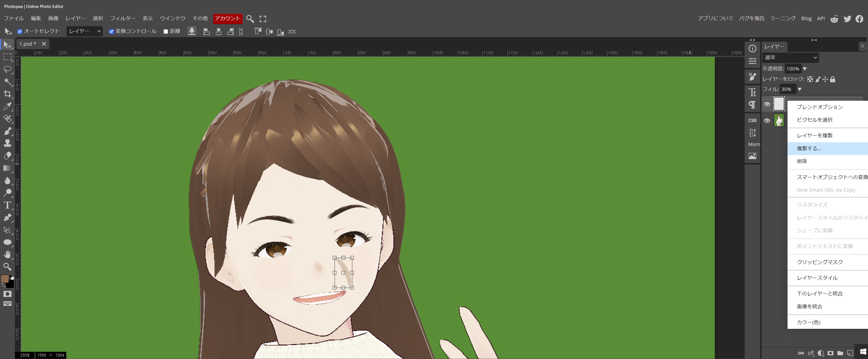Open the CSS panel icon
Viewport: 868px width, 359px height.
point(752,120)
